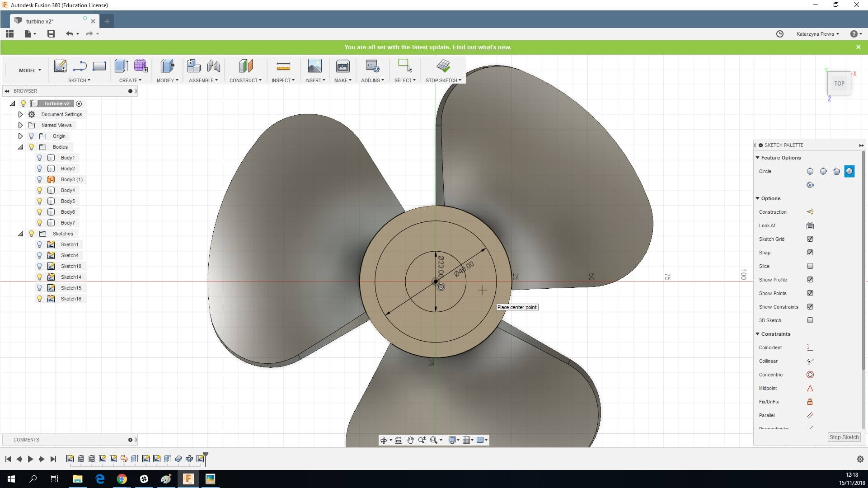
Task: Click the Find out what's new link
Action: [x=482, y=47]
